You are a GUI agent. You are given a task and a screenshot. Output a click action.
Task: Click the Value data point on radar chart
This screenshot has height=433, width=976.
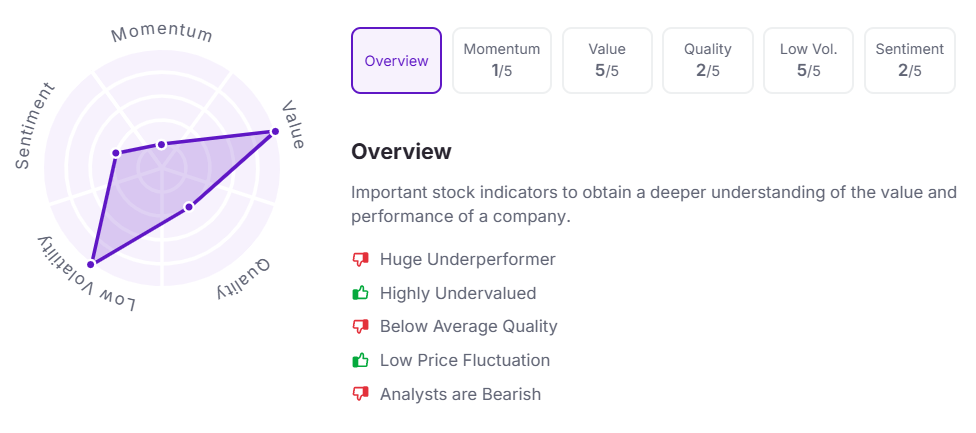(272, 131)
